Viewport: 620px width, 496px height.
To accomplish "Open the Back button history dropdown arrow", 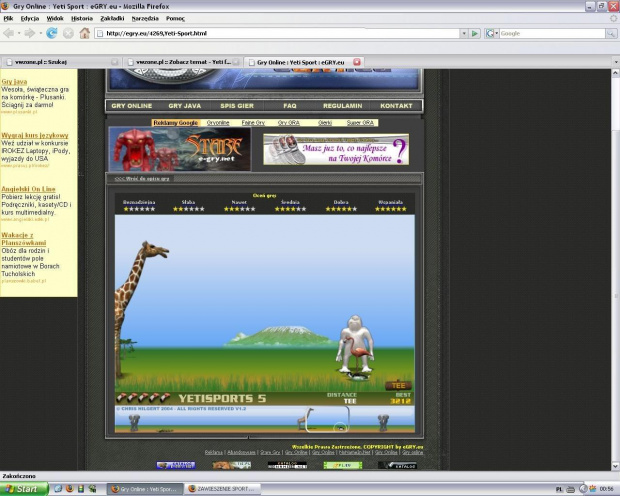I will [x=19, y=34].
